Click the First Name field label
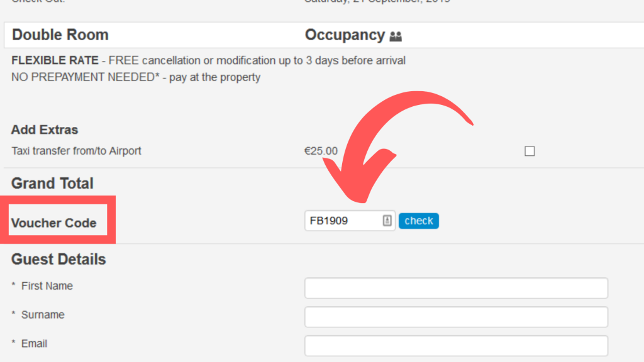This screenshot has height=362, width=644. click(x=47, y=286)
